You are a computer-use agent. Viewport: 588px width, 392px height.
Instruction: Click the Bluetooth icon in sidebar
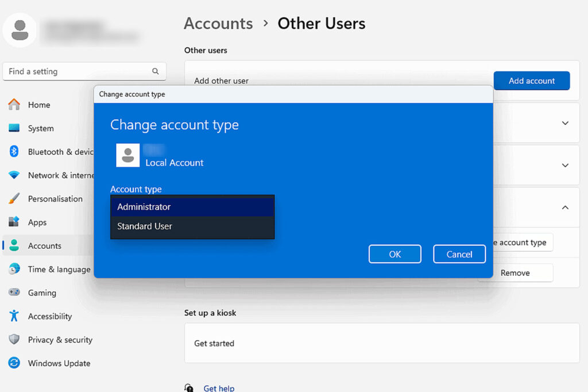14,151
